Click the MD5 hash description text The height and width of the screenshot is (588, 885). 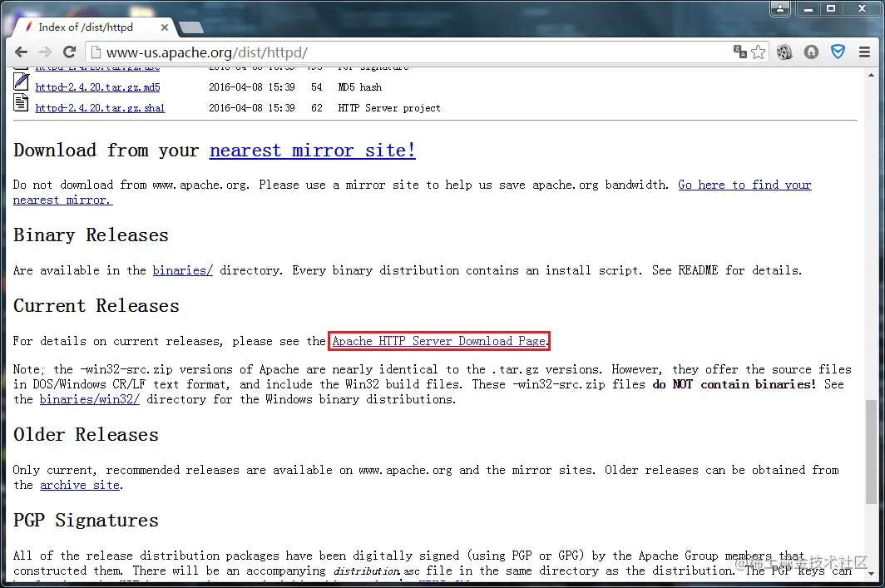click(x=360, y=87)
